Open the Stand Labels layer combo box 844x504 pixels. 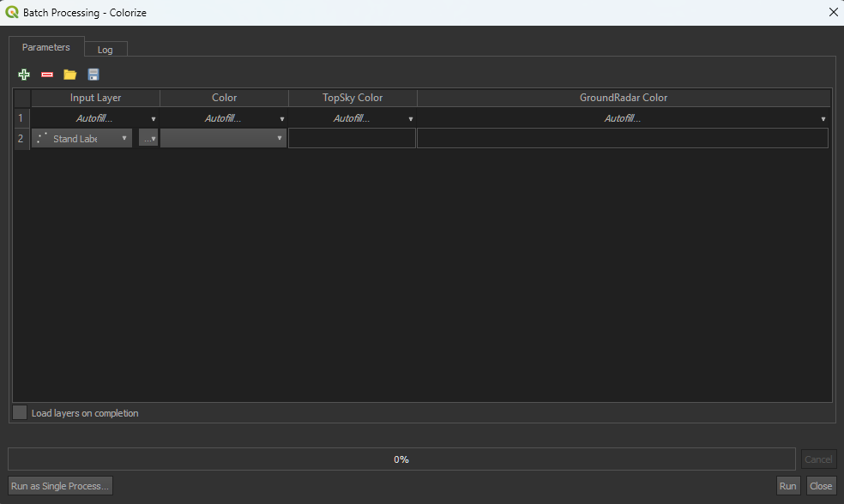[82, 138]
